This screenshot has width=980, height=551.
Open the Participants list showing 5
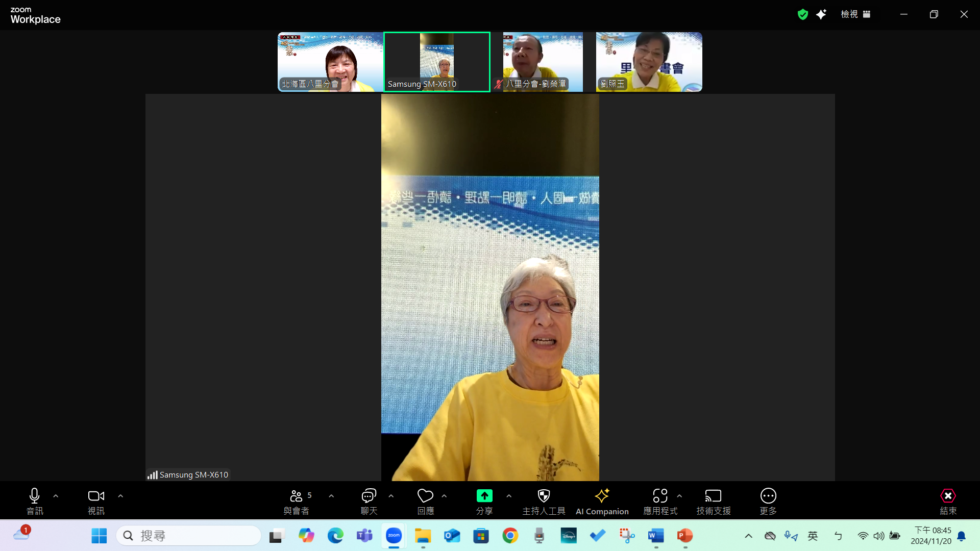297,501
